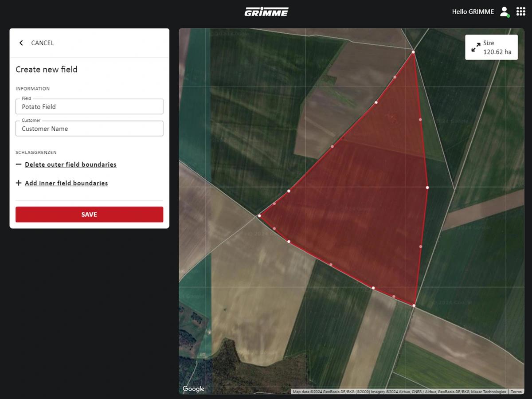The height and width of the screenshot is (399, 532).
Task: Open the apps grid menu
Action: click(521, 12)
